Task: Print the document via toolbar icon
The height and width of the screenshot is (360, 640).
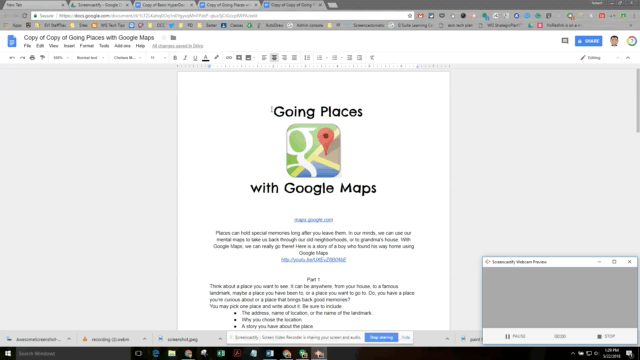Action: point(32,58)
